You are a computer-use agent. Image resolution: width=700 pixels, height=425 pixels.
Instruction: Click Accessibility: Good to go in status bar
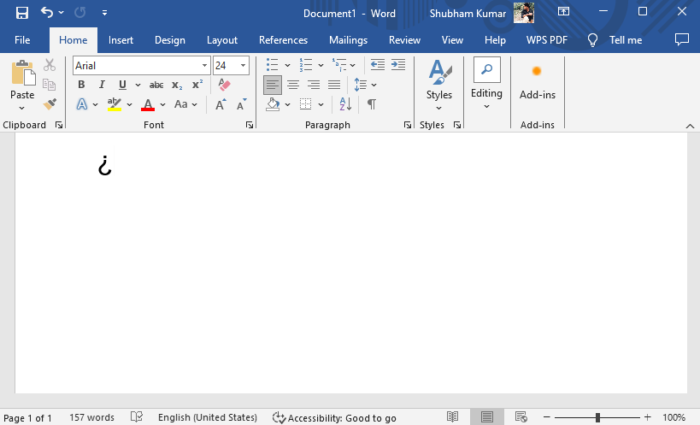334,417
